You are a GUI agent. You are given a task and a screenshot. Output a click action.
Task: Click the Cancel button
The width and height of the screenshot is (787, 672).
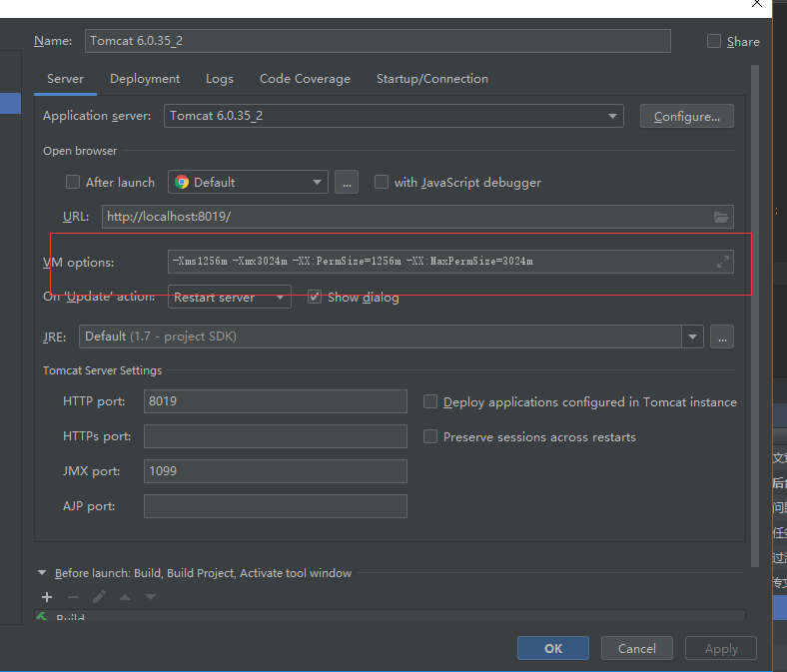click(x=636, y=648)
